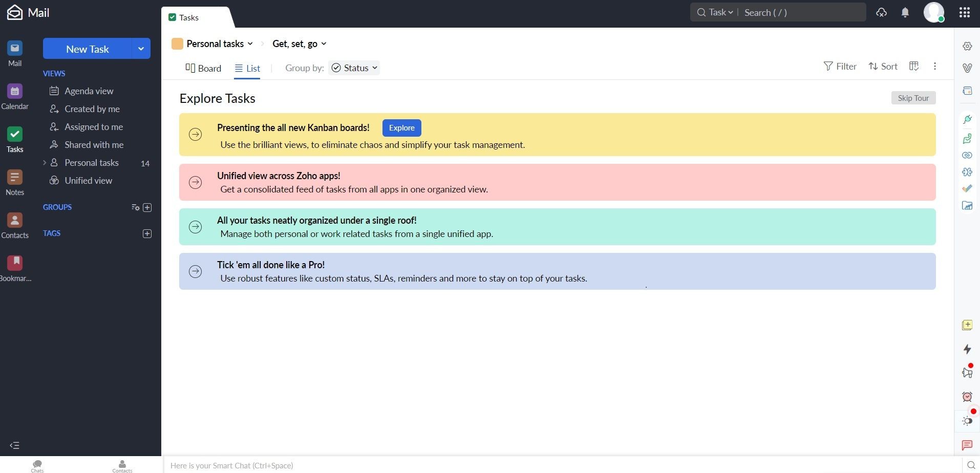Expand Personal tasks tree item
980x473 pixels.
click(x=45, y=163)
